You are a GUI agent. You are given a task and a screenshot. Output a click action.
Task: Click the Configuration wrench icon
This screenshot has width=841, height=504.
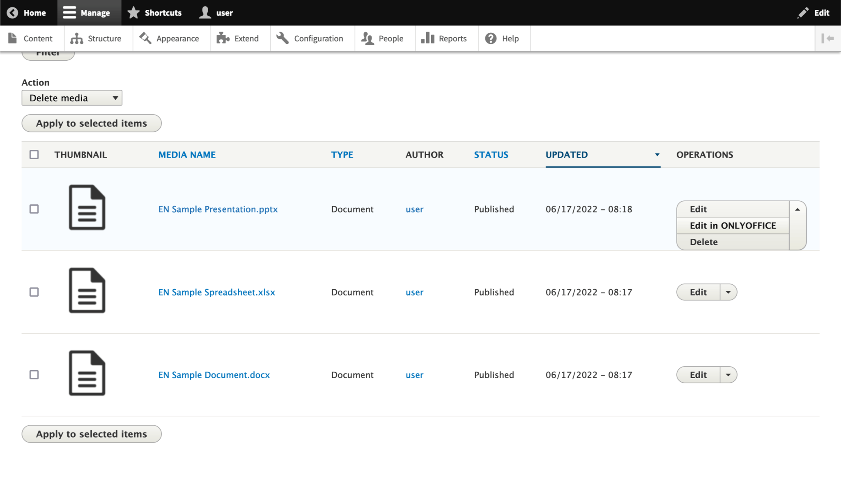282,38
